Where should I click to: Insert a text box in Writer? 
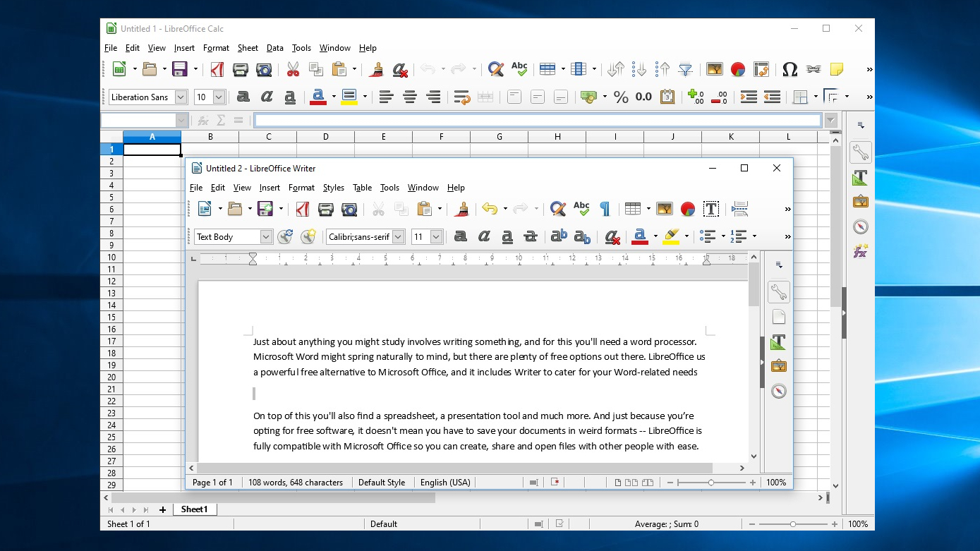(711, 209)
